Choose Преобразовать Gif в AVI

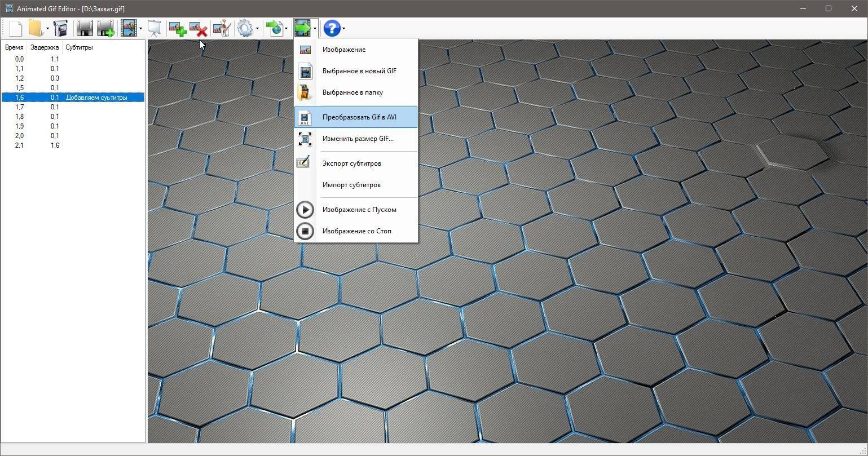click(356, 117)
